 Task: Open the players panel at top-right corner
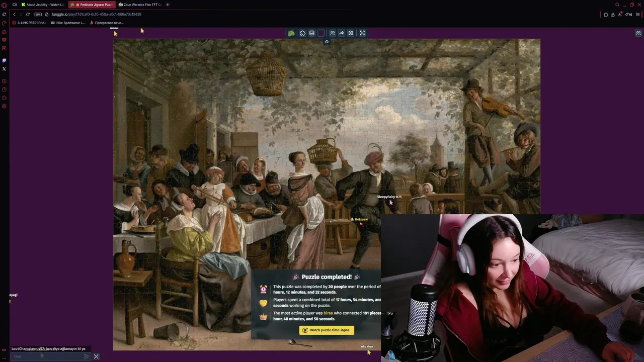pos(638,33)
